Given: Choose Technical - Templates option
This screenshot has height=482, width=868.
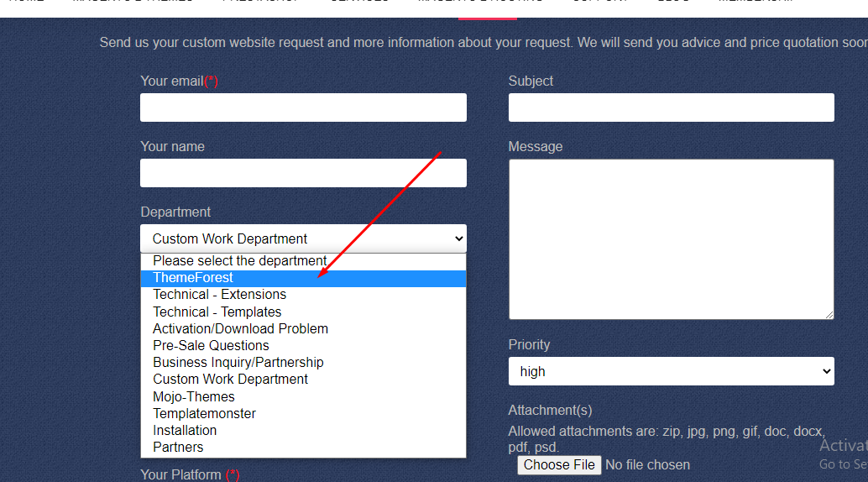Looking at the screenshot, I should click(x=303, y=312).
